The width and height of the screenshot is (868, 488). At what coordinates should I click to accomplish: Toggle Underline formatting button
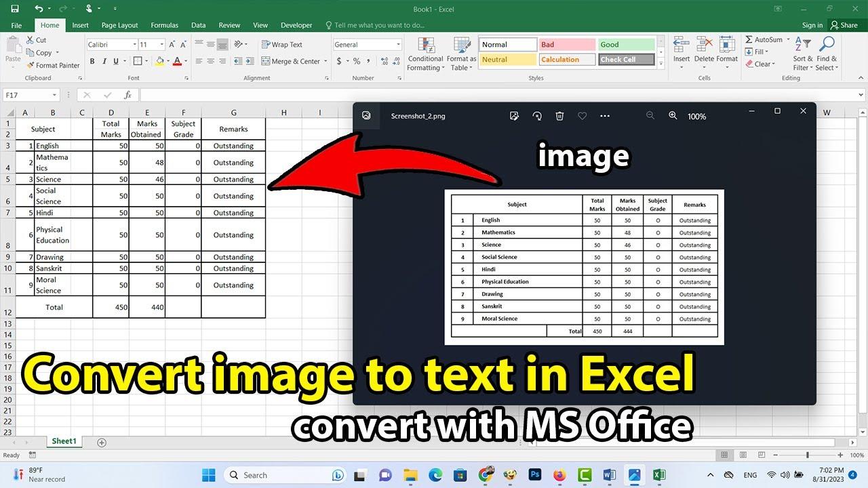(115, 61)
